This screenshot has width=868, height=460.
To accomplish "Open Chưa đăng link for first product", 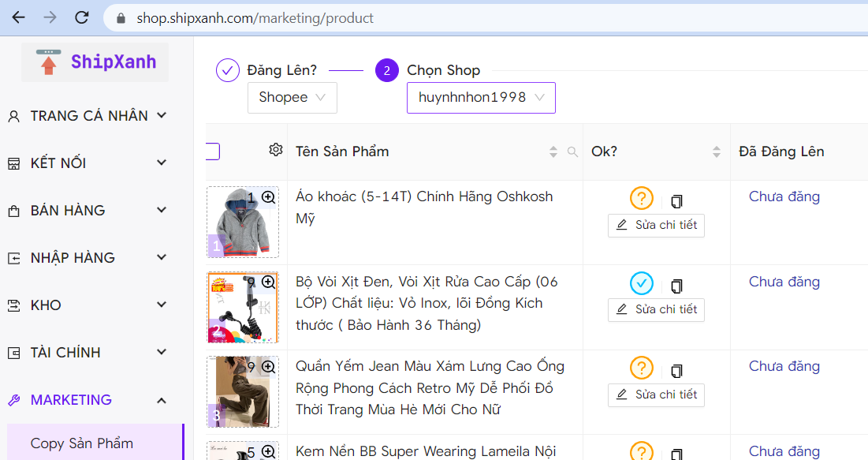I will (784, 196).
